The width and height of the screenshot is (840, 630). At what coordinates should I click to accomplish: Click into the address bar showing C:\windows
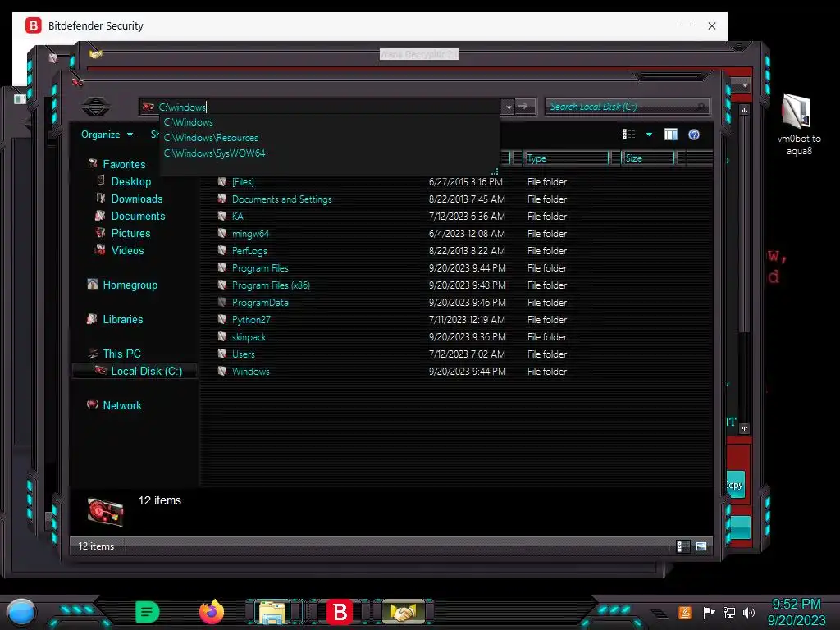click(x=322, y=107)
